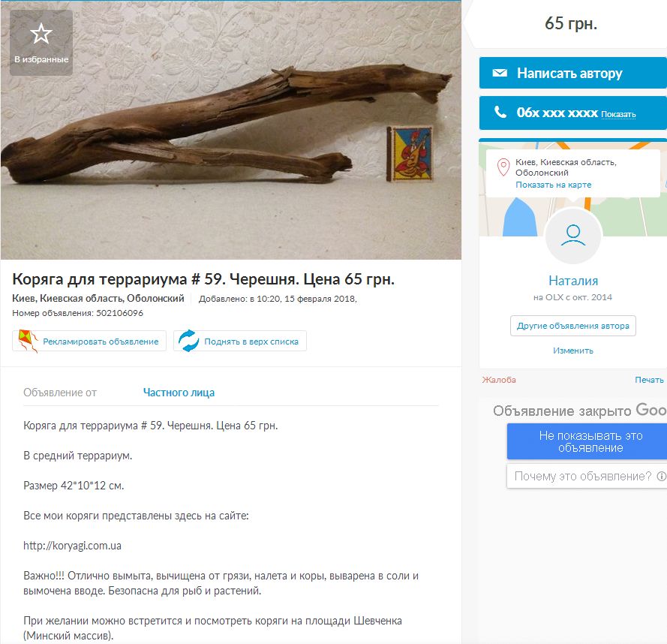Click Поднять в верх списка button
The height and width of the screenshot is (644, 667).
coord(240,341)
